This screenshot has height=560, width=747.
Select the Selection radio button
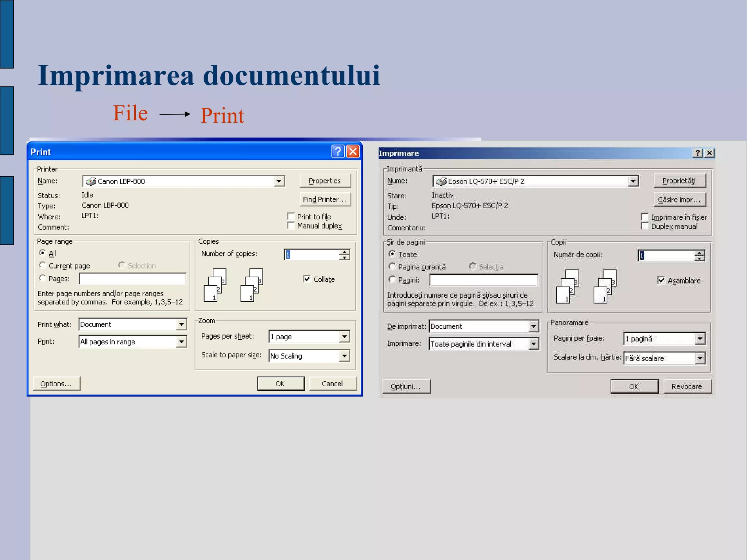point(122,265)
